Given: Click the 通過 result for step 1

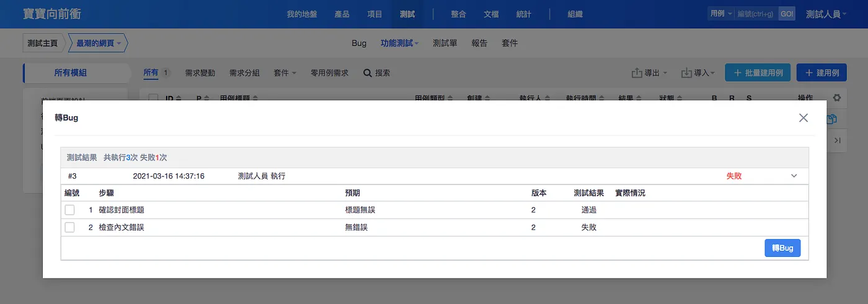Looking at the screenshot, I should pos(589,210).
